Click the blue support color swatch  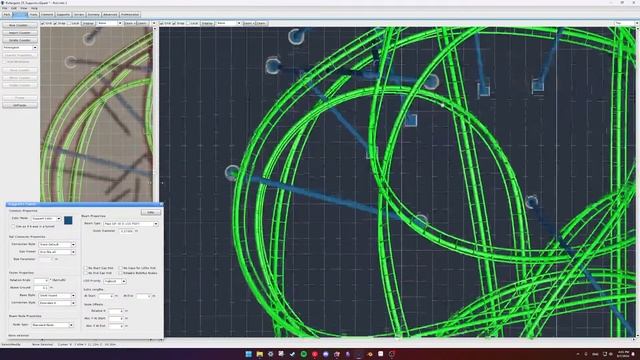click(x=68, y=220)
